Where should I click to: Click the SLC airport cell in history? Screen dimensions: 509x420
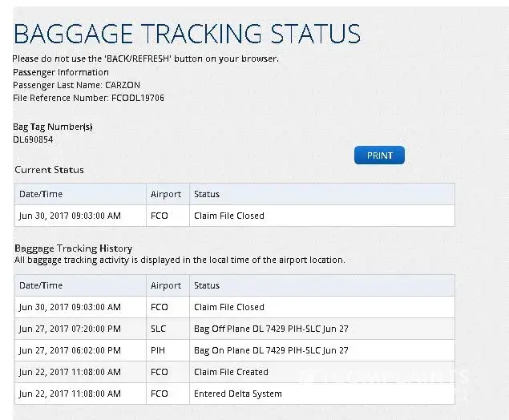[159, 329]
